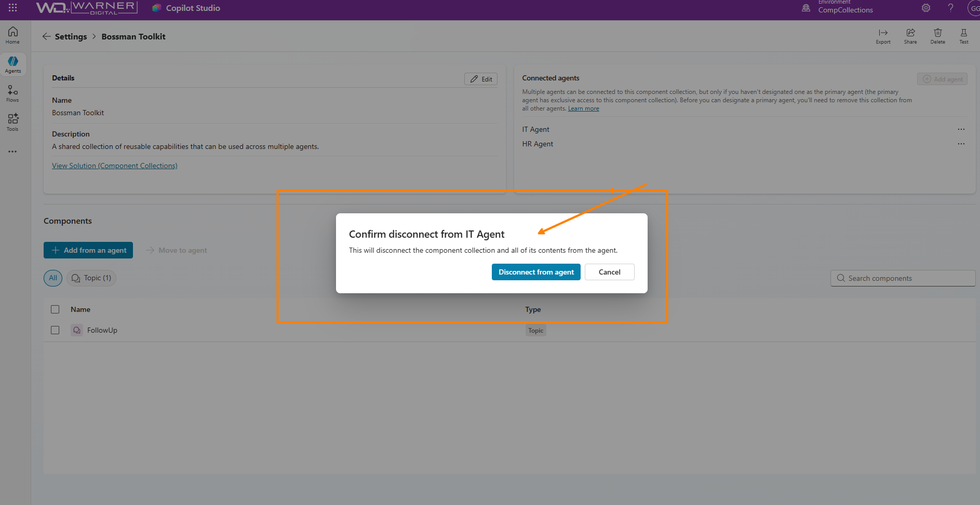Open the app launcher waffle icon
Image resolution: width=980 pixels, height=505 pixels.
click(12, 8)
